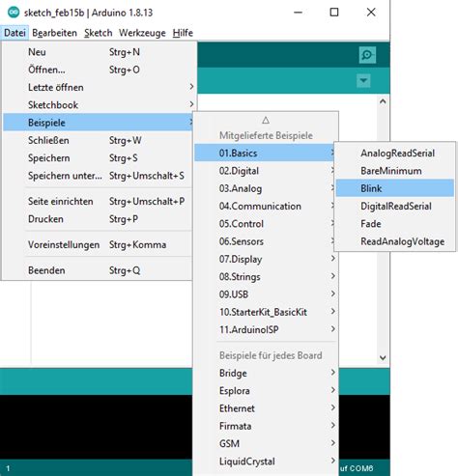The height and width of the screenshot is (476, 458).
Task: Load the Blink example sketch
Action: [395, 188]
